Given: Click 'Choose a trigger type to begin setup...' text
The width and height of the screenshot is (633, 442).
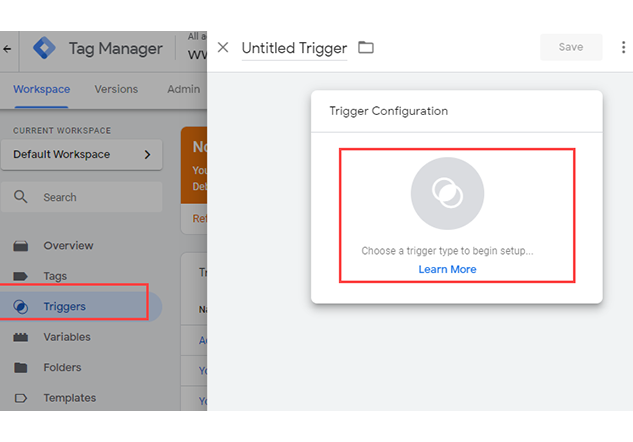Looking at the screenshot, I should pos(447,251).
